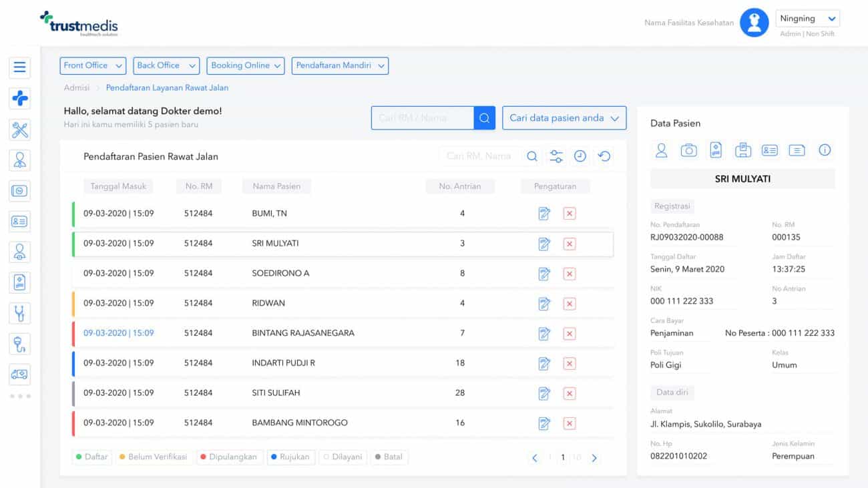Image resolution: width=868 pixels, height=488 pixels.
Task: Click the Pendaftaran Layanan Rawat Jalan breadcrumb
Action: coord(167,87)
